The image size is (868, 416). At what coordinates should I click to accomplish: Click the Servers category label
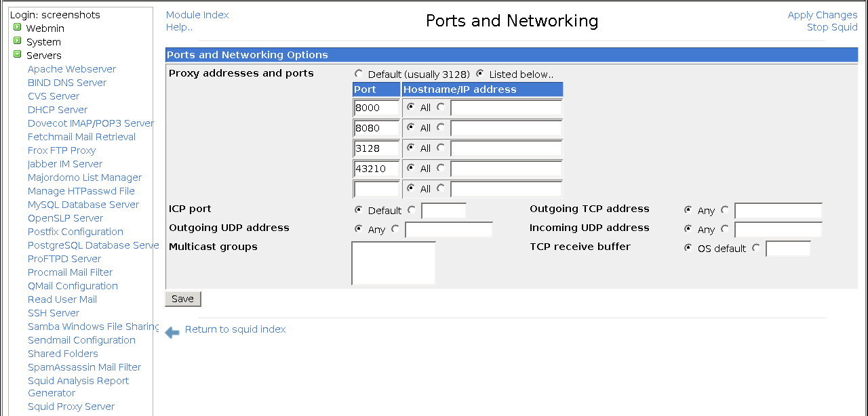[x=44, y=56]
